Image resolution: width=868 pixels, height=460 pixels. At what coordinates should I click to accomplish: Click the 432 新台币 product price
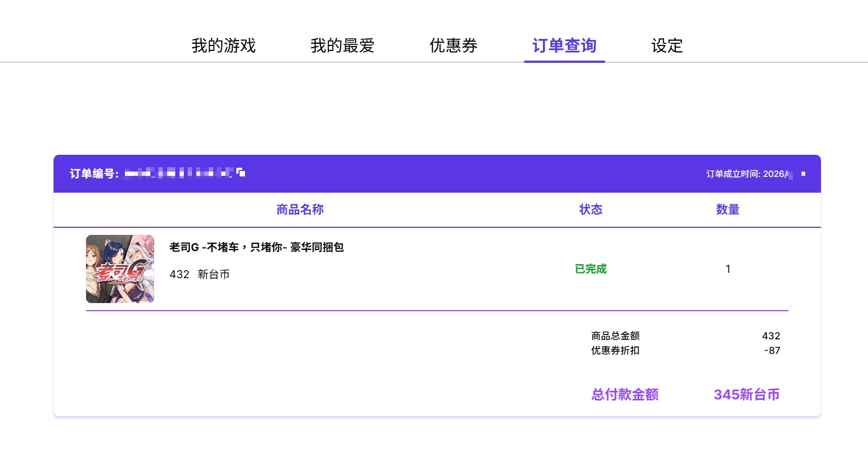click(x=199, y=274)
